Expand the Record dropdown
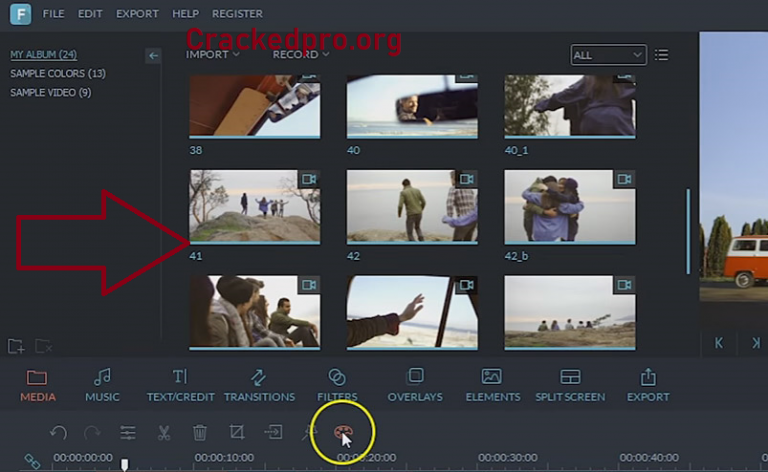Image resolution: width=768 pixels, height=472 pixels. 301,55
